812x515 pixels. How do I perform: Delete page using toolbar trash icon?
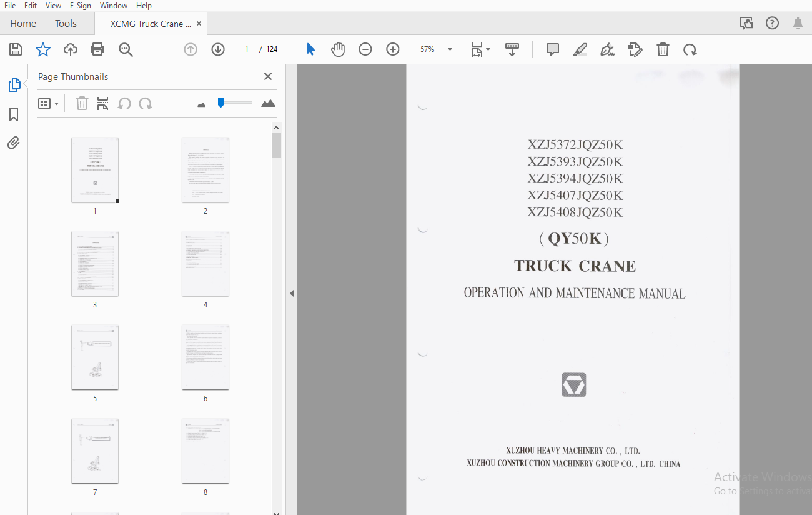pos(663,49)
